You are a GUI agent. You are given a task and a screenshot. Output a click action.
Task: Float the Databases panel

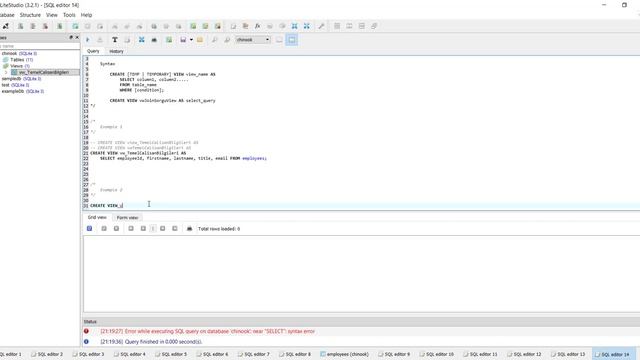click(x=71, y=37)
